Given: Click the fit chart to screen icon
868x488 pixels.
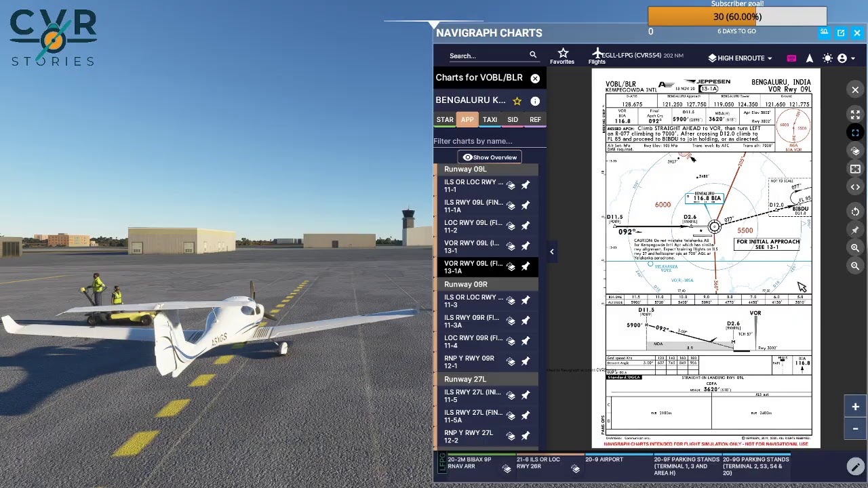Looking at the screenshot, I should point(855,169).
